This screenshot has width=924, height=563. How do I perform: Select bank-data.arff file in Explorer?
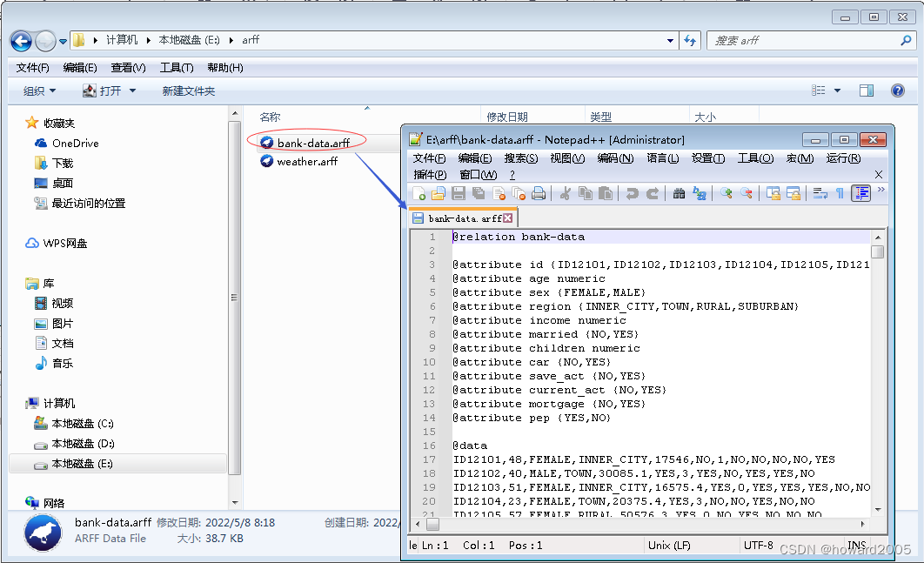pyautogui.click(x=313, y=143)
